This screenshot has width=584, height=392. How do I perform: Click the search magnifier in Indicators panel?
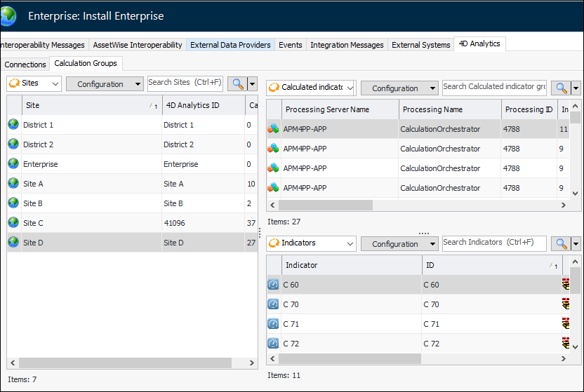pos(561,243)
